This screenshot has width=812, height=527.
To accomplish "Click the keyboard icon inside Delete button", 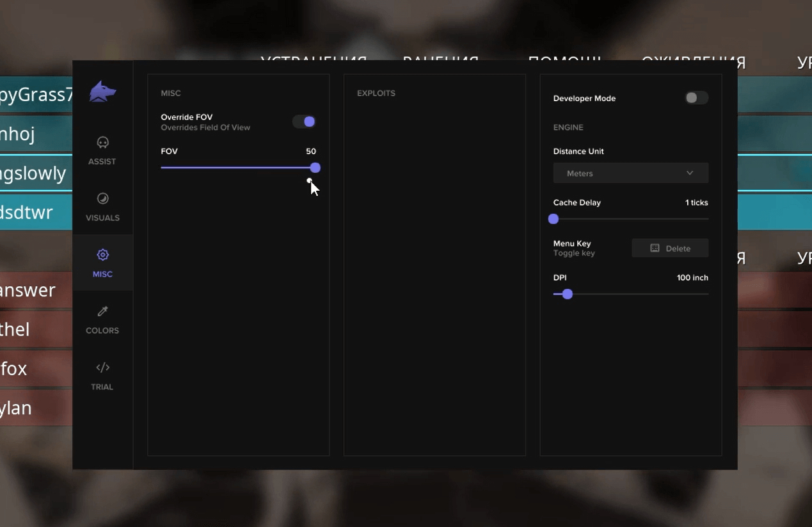I will pos(655,248).
